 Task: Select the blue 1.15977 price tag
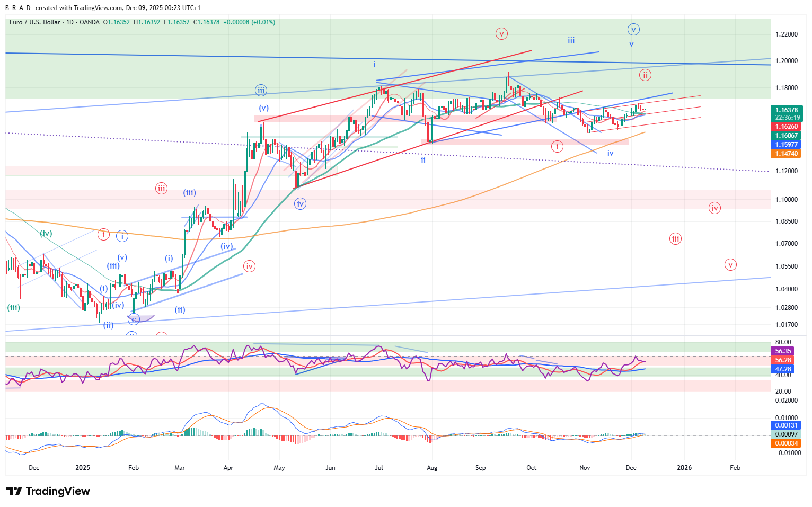[787, 145]
